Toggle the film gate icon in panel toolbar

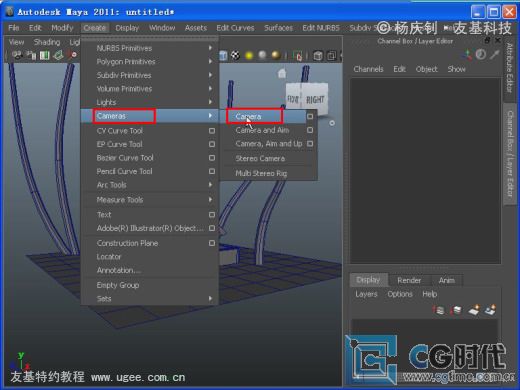tap(45, 55)
